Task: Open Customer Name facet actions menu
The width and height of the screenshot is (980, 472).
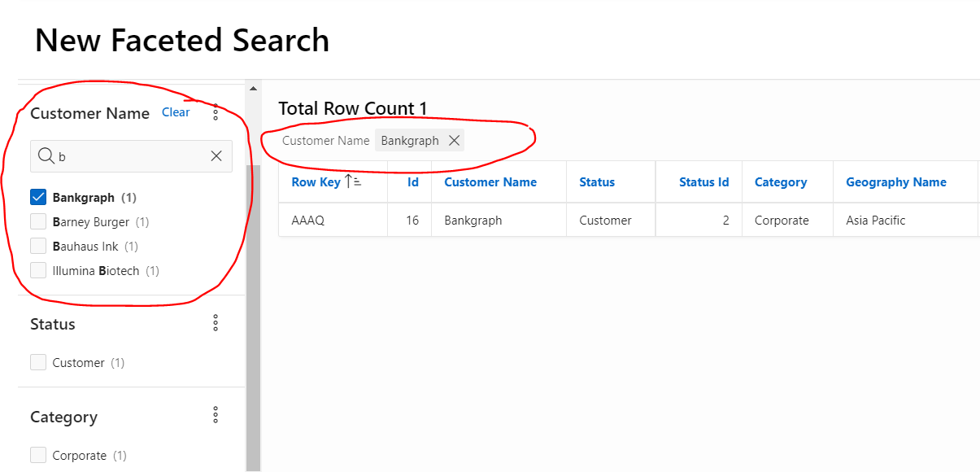Action: [216, 112]
